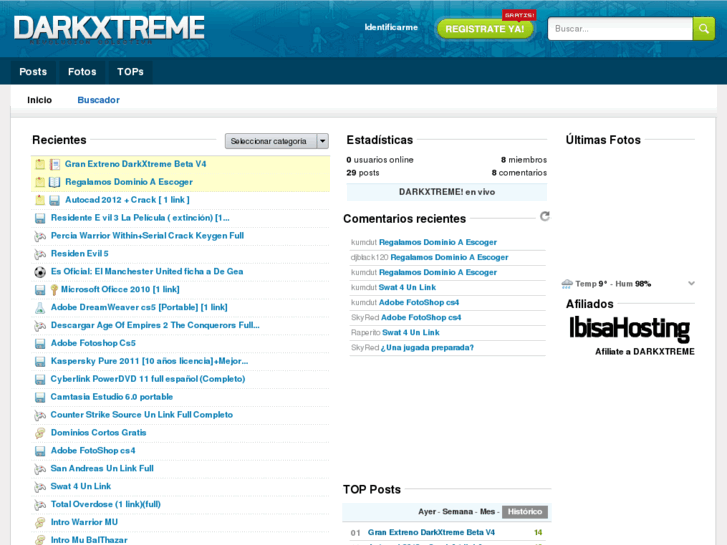Open Afiliate a DARKXTREME link
The height and width of the screenshot is (545, 727).
tap(645, 352)
